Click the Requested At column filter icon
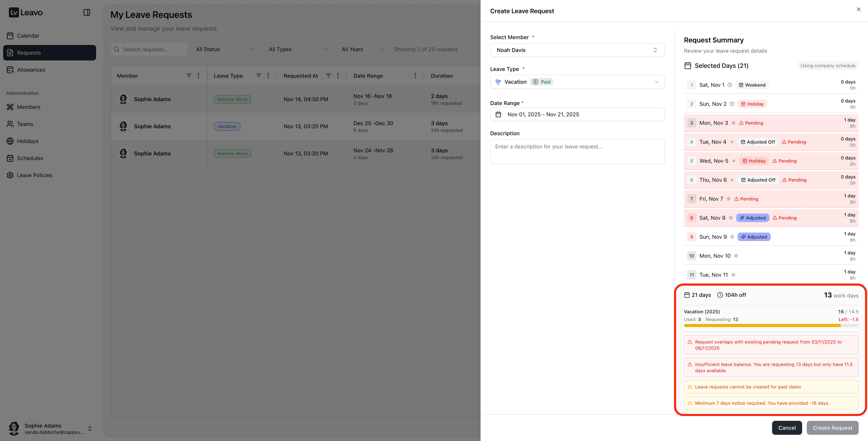Image resolution: width=868 pixels, height=441 pixels. 328,76
